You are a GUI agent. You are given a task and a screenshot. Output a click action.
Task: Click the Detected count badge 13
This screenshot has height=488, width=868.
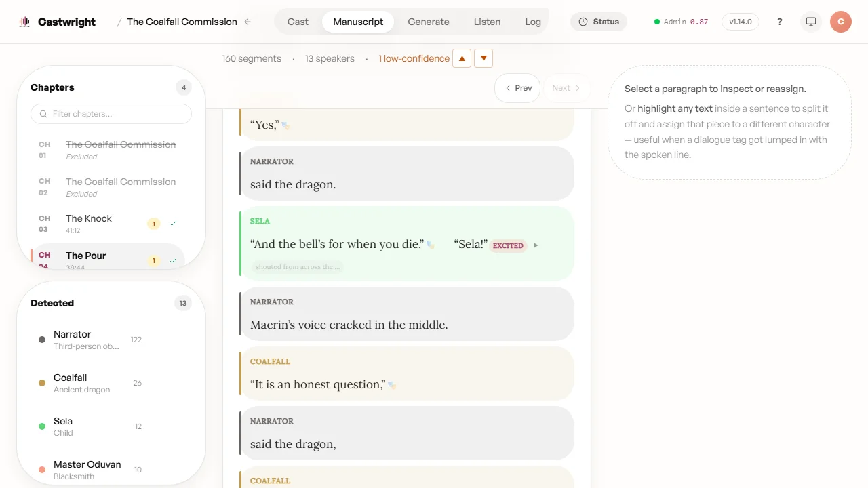[183, 303]
